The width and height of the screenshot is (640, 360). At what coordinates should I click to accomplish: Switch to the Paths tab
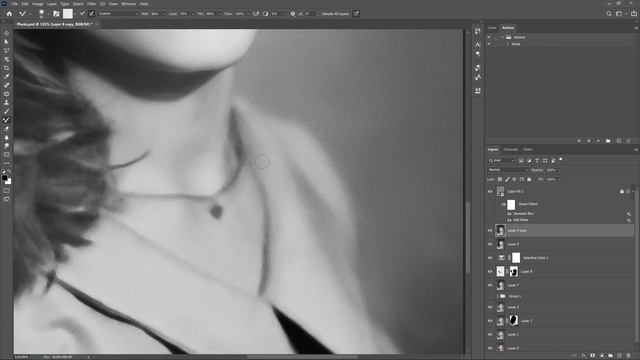tap(528, 149)
